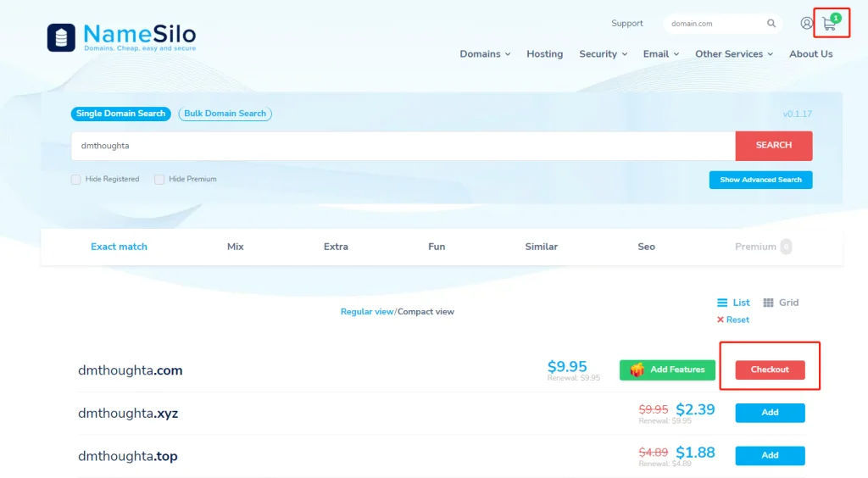This screenshot has width=868, height=478.
Task: Expand the Security dropdown menu
Action: pyautogui.click(x=603, y=53)
